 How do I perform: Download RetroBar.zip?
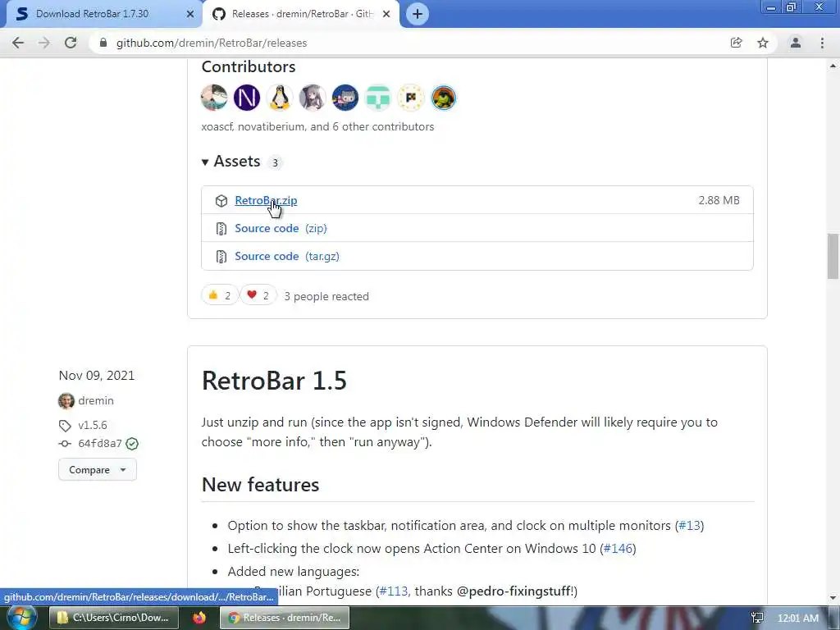266,200
